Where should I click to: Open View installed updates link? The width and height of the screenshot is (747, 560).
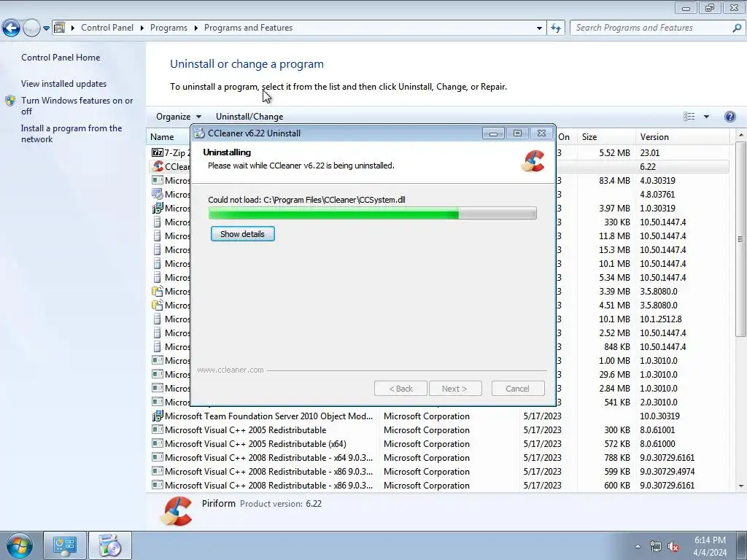[64, 83]
